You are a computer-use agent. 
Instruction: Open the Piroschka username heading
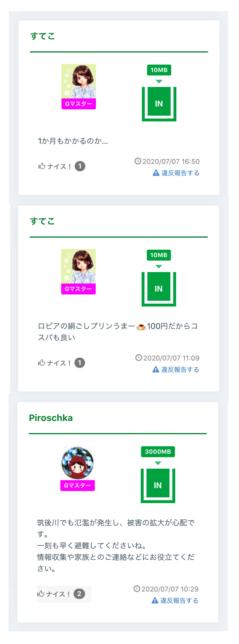coord(51,418)
